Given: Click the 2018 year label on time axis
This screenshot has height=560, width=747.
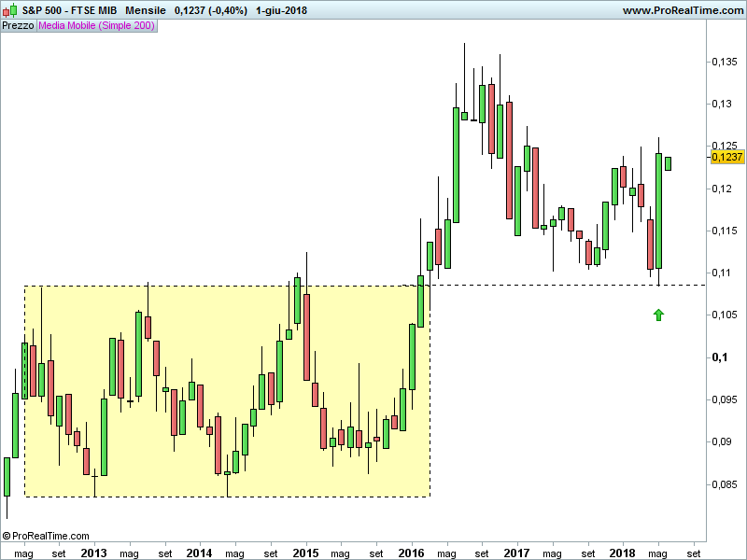Looking at the screenshot, I should (622, 553).
